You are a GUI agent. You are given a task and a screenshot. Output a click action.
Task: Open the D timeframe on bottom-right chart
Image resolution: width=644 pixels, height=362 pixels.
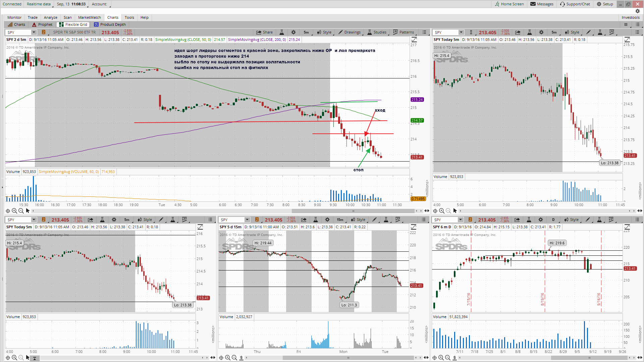553,220
